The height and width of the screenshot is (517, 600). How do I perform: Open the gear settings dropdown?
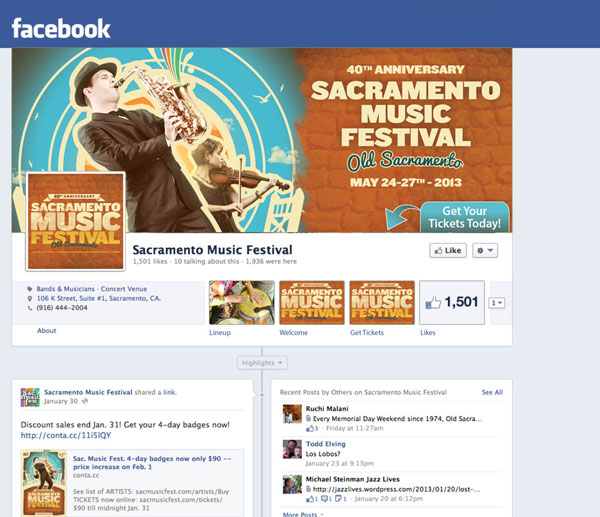tap(485, 250)
